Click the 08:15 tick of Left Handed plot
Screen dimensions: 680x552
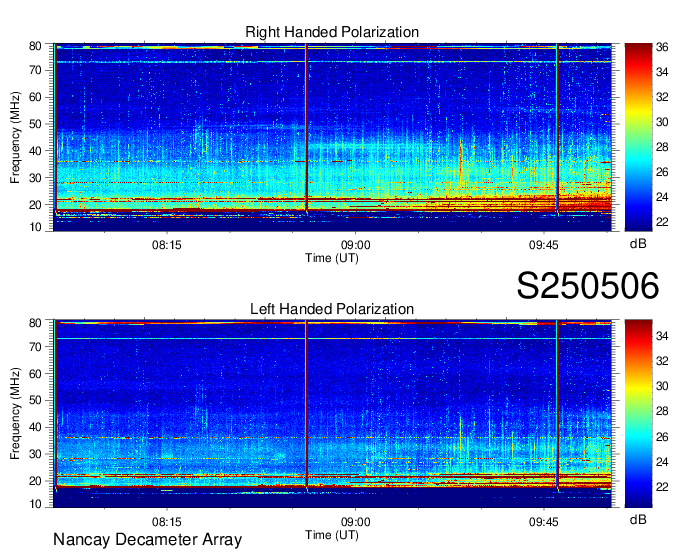coord(167,522)
